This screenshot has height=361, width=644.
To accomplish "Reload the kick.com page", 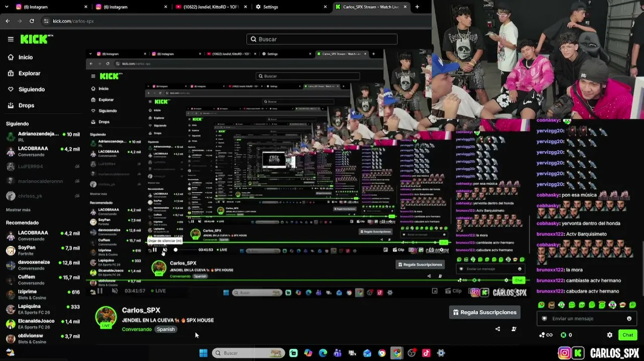I will (32, 21).
